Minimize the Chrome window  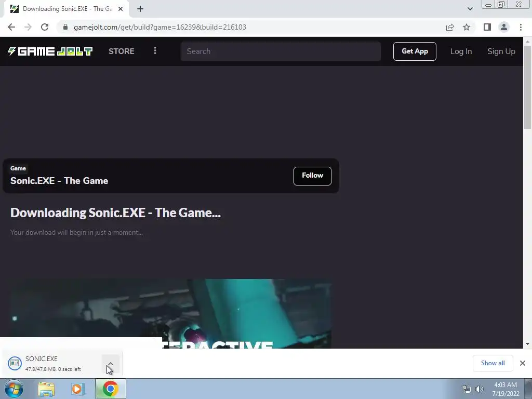point(488,5)
